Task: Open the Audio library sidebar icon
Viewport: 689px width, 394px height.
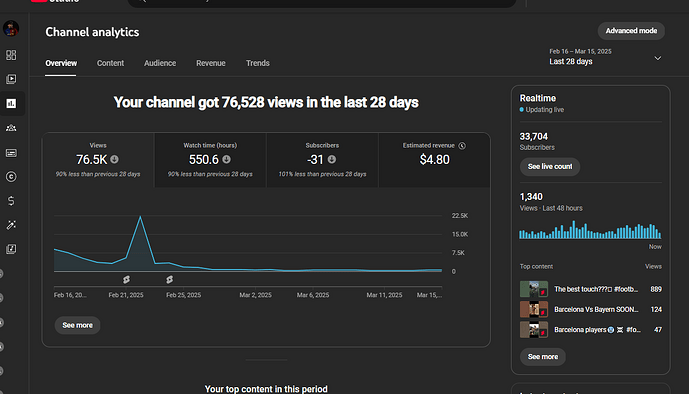Action: tap(11, 249)
